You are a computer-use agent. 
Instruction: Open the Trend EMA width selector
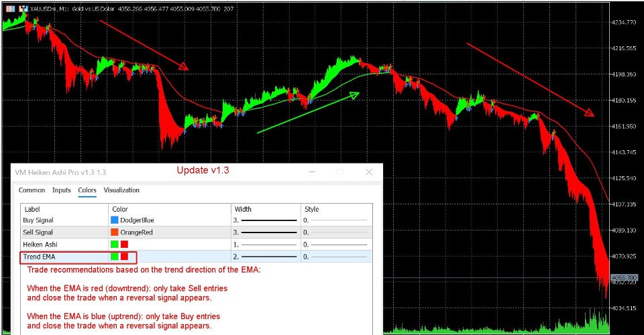click(x=266, y=257)
